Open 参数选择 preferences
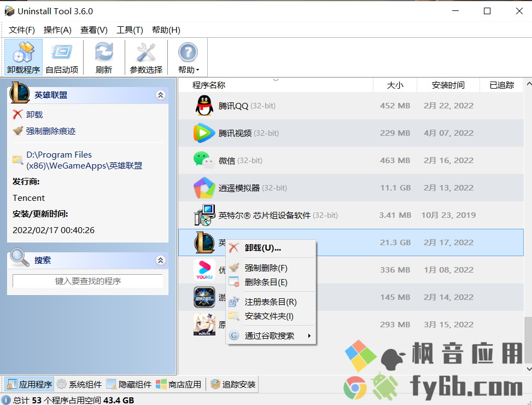The image size is (532, 405). point(146,57)
